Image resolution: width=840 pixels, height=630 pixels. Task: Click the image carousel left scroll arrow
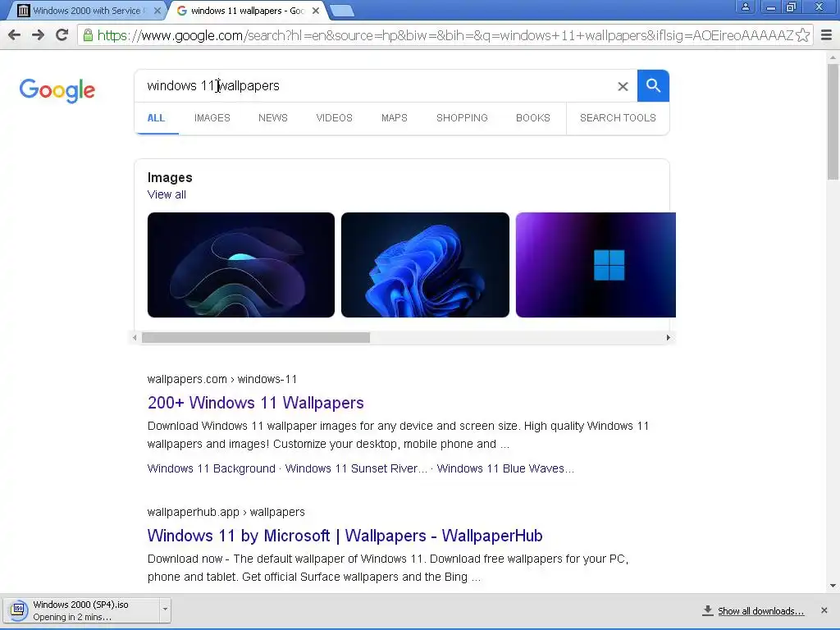[x=135, y=337]
